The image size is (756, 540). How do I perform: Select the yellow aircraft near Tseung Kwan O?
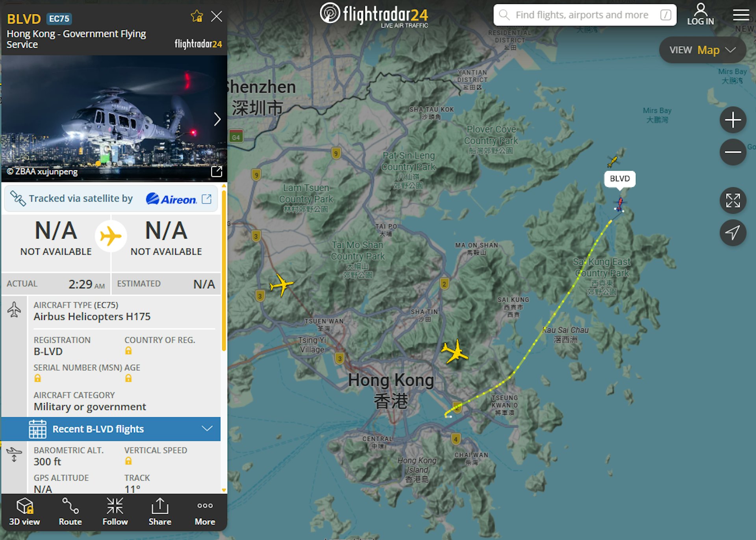(455, 351)
